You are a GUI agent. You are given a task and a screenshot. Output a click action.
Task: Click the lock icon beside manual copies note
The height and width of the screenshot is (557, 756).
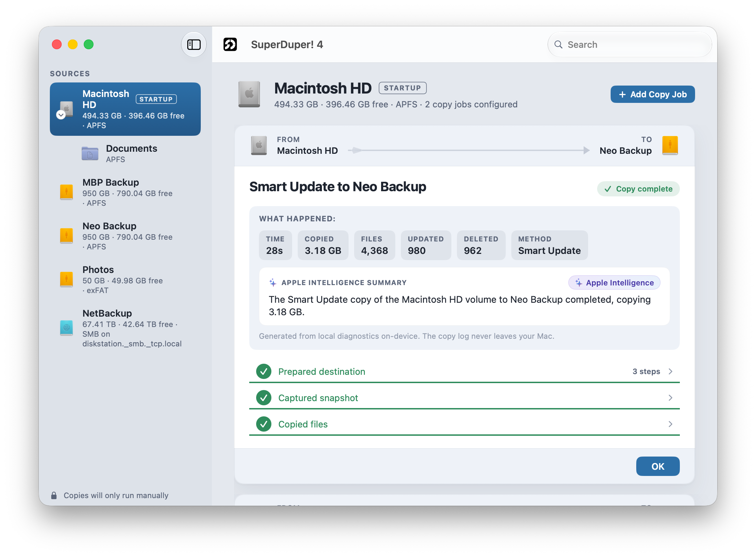[54, 495]
